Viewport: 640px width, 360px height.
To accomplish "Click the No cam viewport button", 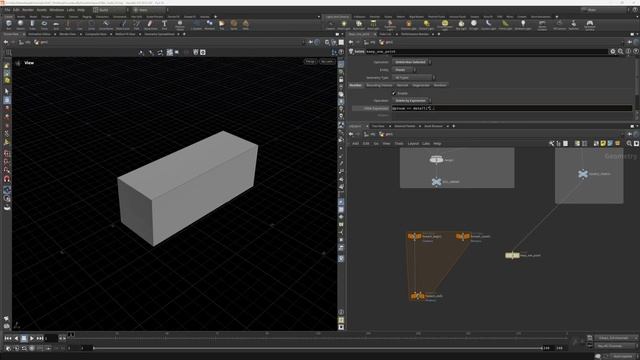I will pyautogui.click(x=327, y=62).
